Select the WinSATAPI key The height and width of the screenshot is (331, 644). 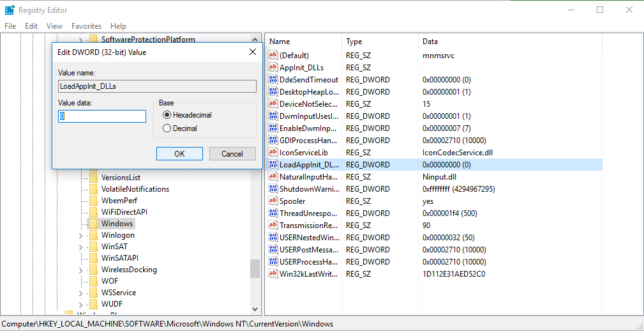point(119,258)
